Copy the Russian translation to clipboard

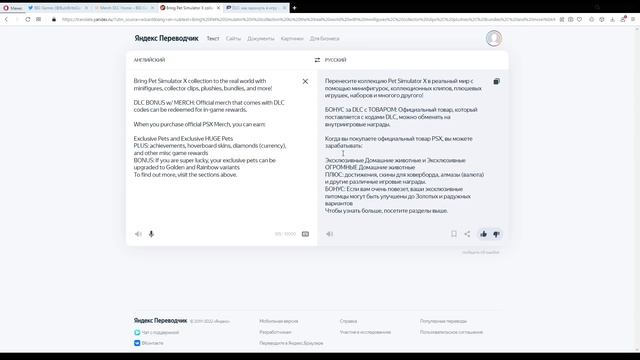(x=496, y=82)
